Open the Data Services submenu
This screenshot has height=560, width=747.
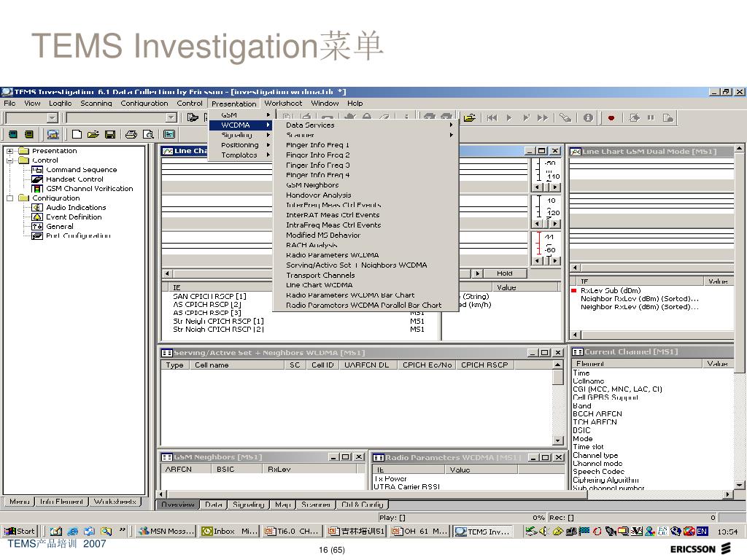click(365, 125)
